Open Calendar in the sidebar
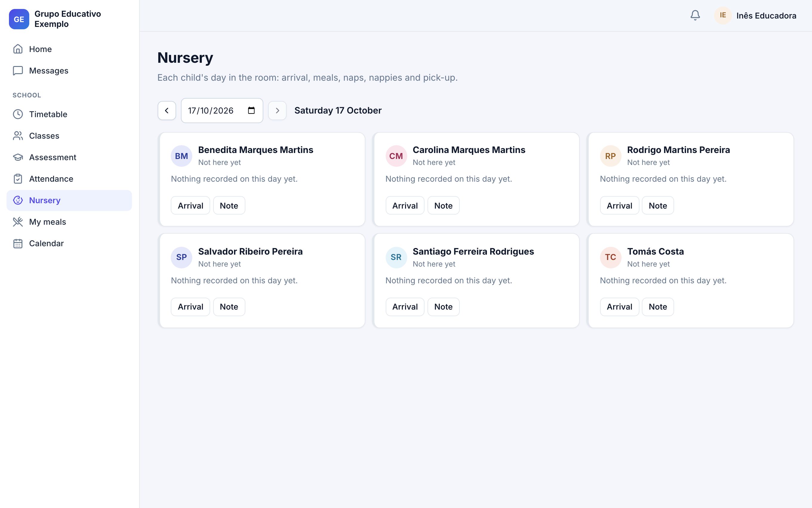Screen dimensions: 812x508 69,243
